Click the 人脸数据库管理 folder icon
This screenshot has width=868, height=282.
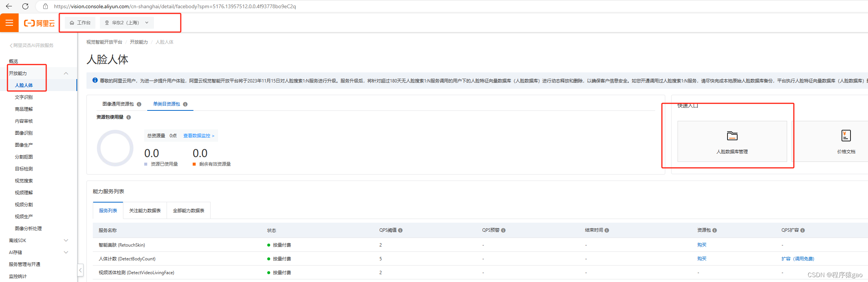click(x=732, y=136)
